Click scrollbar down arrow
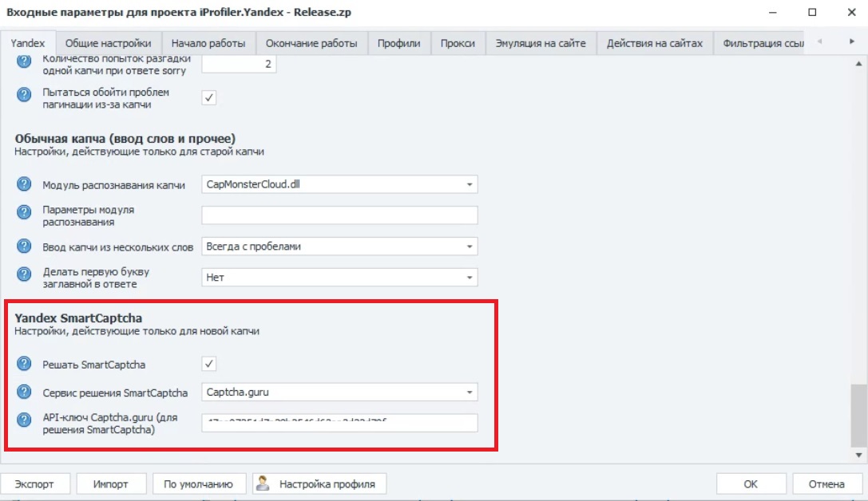This screenshot has height=501, width=868. click(x=858, y=456)
